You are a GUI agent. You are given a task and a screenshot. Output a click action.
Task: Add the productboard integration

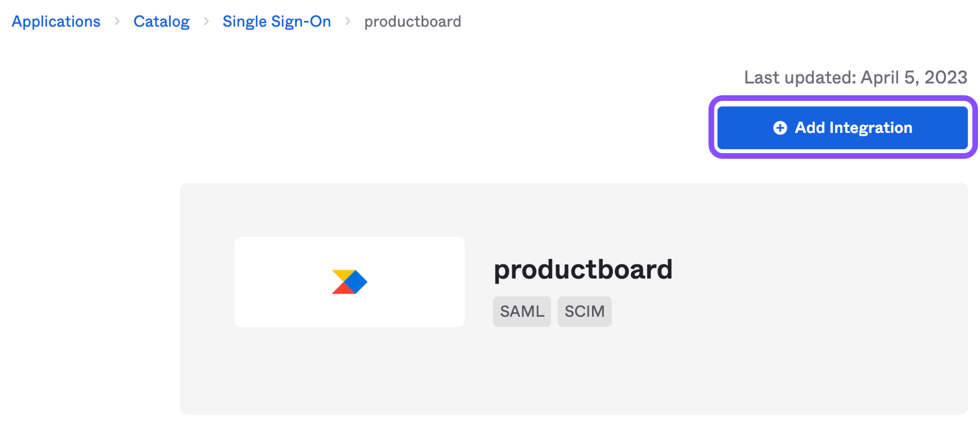[842, 128]
